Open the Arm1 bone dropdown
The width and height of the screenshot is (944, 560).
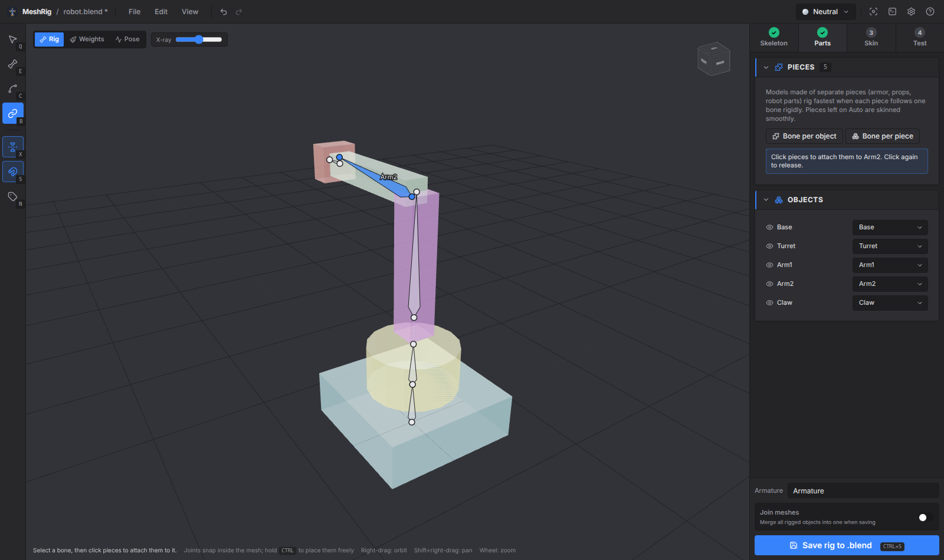point(890,265)
